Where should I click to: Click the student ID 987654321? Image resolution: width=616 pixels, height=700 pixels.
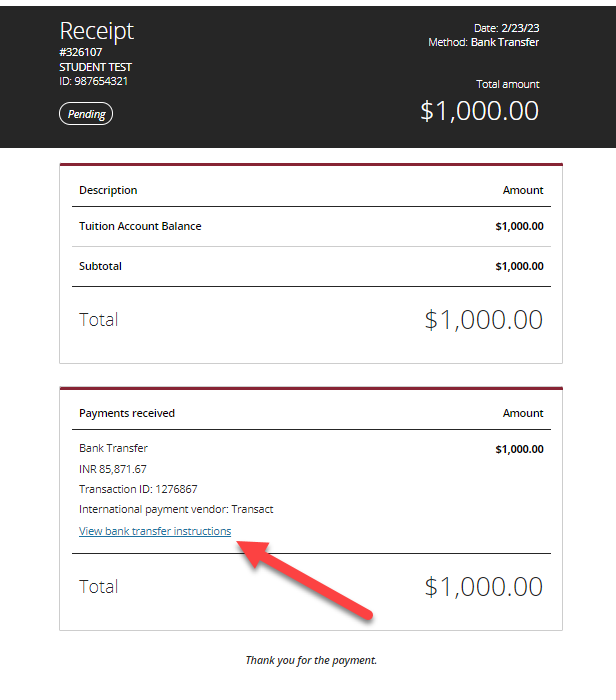pyautogui.click(x=94, y=81)
